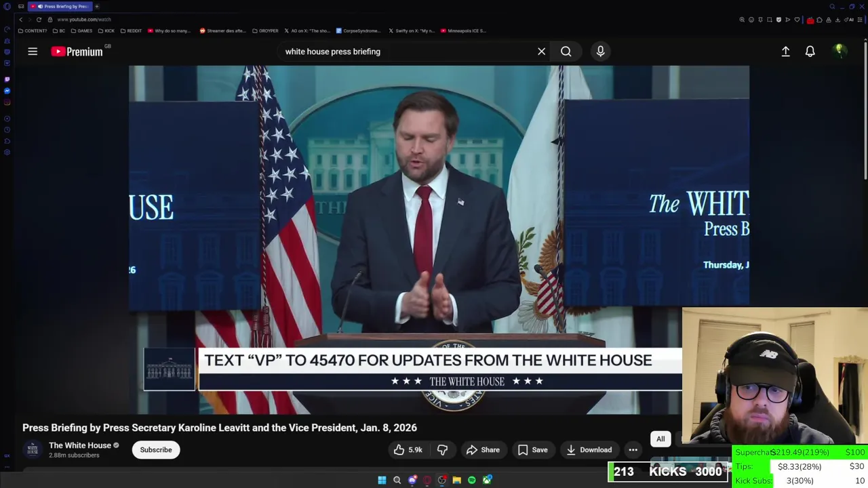Viewport: 868px width, 488px height.
Task: Click the heart bookmark toolbar icon
Action: 797,20
